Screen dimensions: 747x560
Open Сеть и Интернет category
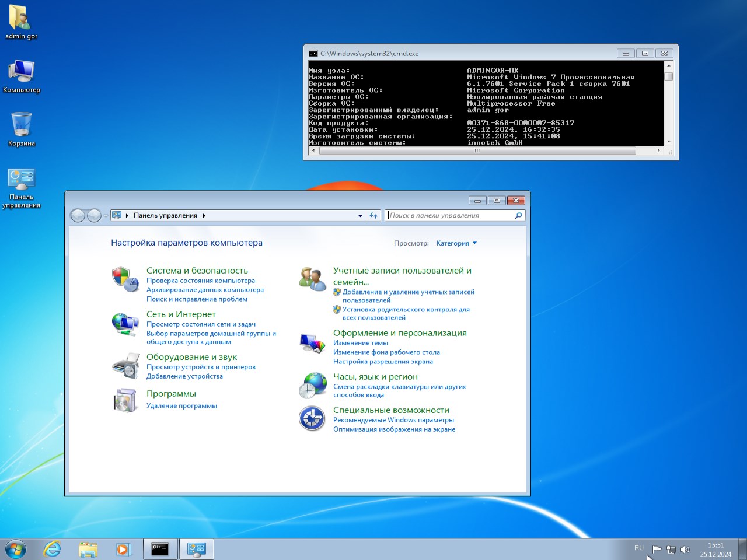[181, 314]
